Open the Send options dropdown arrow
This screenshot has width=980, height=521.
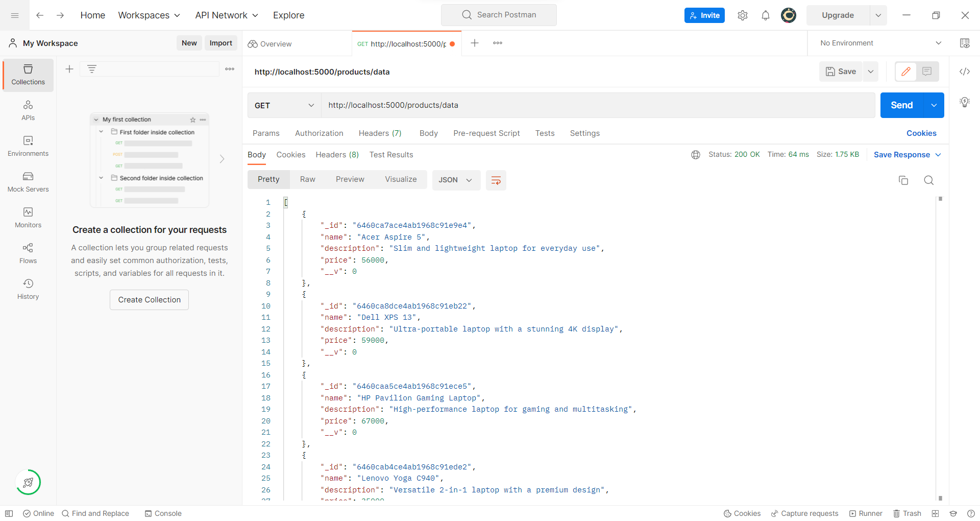click(x=934, y=105)
